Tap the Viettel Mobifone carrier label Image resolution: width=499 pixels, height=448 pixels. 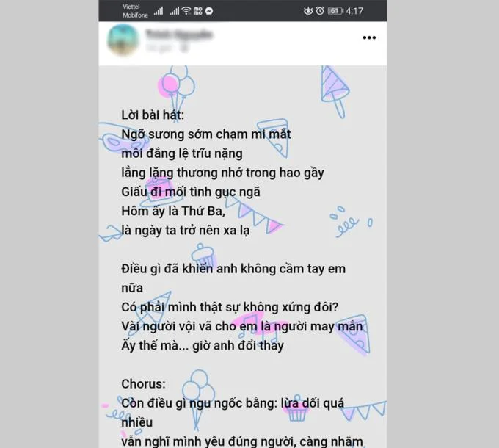click(135, 11)
